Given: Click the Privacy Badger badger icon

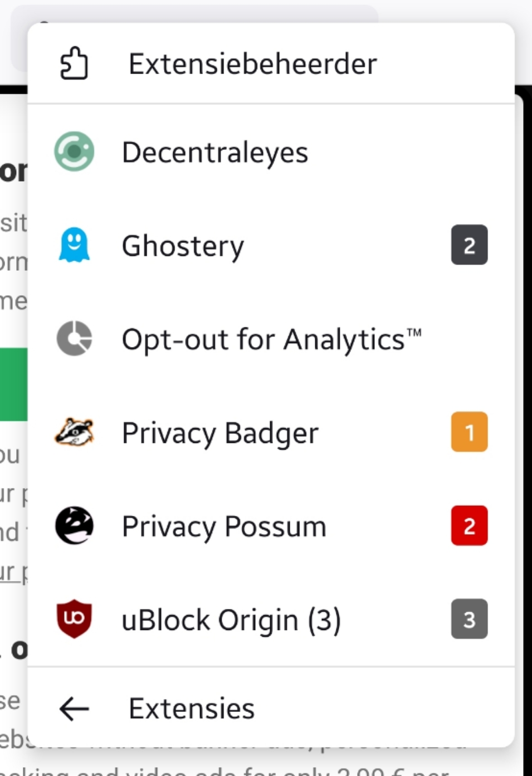Looking at the screenshot, I should 74,432.
